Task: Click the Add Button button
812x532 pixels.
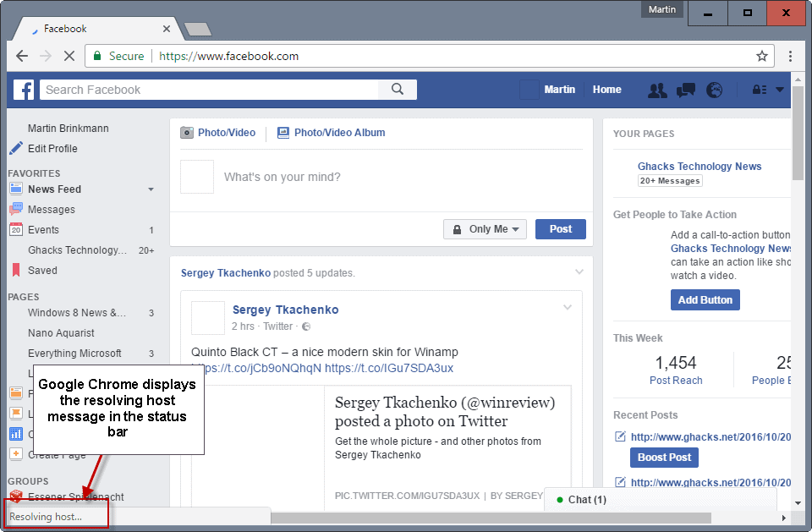Action: [705, 300]
